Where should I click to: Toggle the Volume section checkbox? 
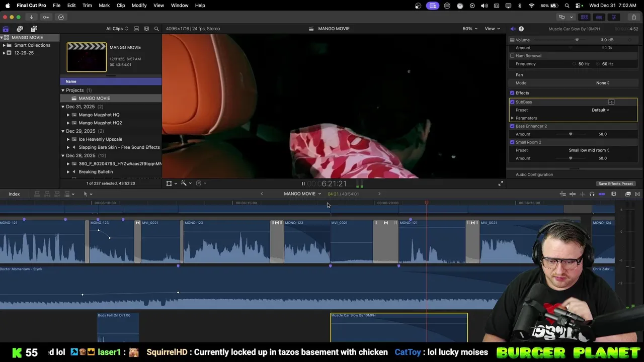pos(512,40)
